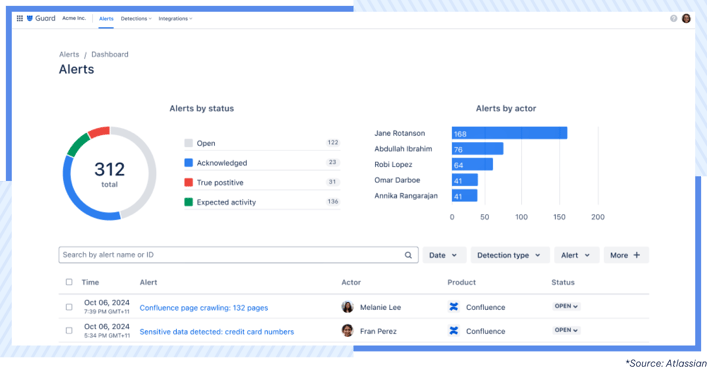
Task: Open the app switcher grid icon
Action: [20, 18]
